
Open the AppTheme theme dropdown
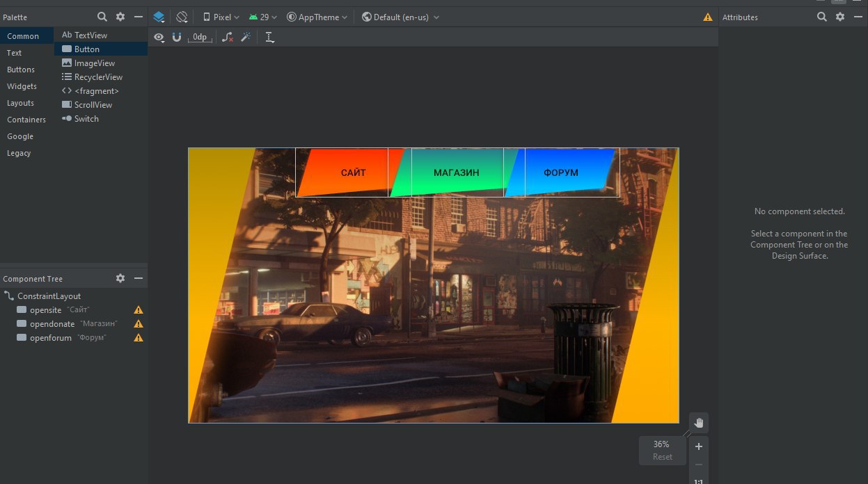pos(317,17)
